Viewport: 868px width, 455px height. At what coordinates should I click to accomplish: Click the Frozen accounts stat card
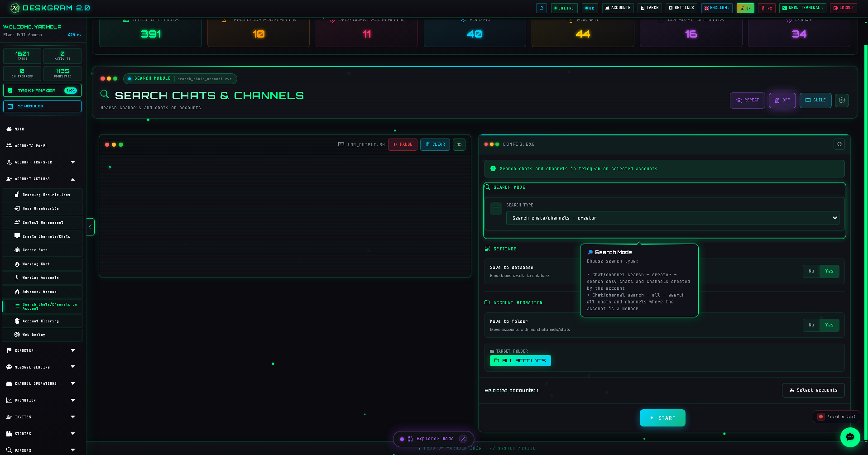tap(475, 32)
